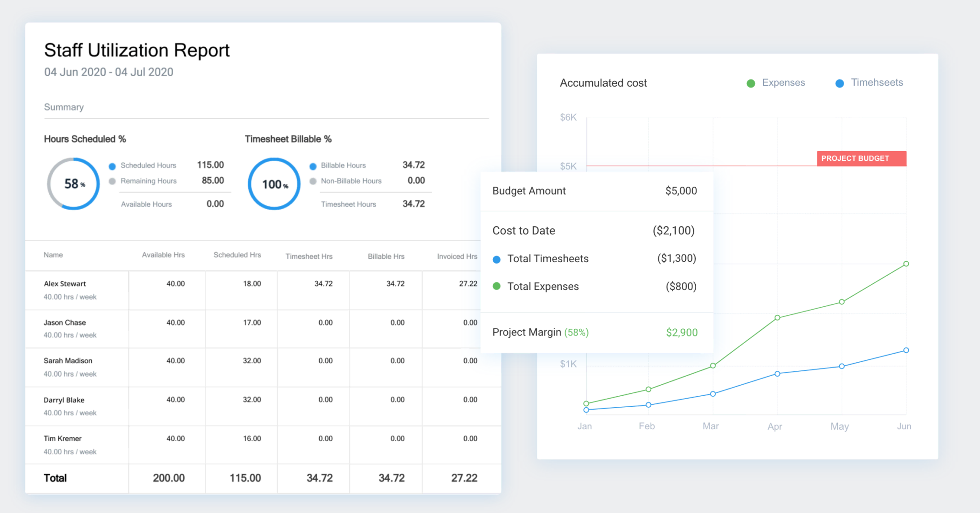
Task: Toggle the Timehseets series legend label
Action: click(877, 83)
